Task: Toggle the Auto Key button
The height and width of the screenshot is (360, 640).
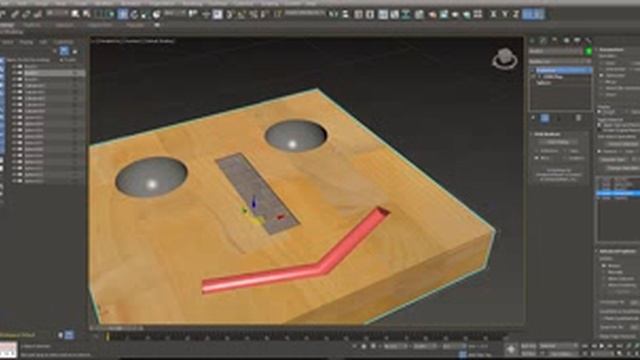Action: coord(529,346)
